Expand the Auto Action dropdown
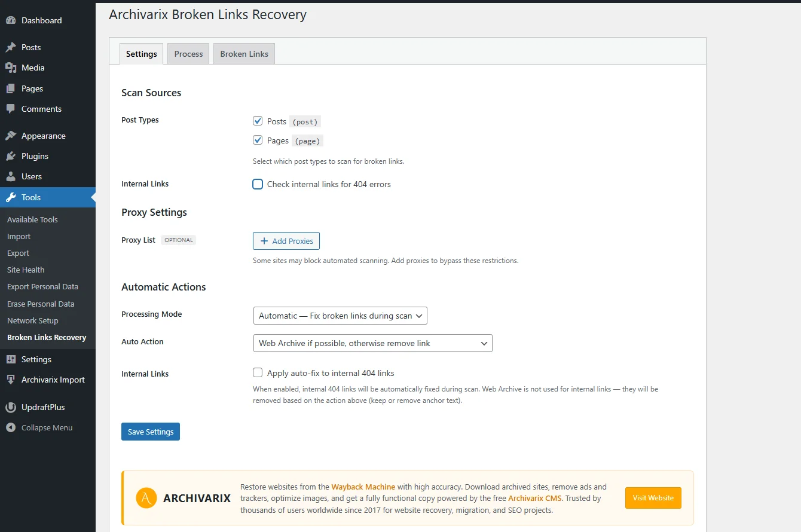This screenshot has width=801, height=532. coord(372,343)
